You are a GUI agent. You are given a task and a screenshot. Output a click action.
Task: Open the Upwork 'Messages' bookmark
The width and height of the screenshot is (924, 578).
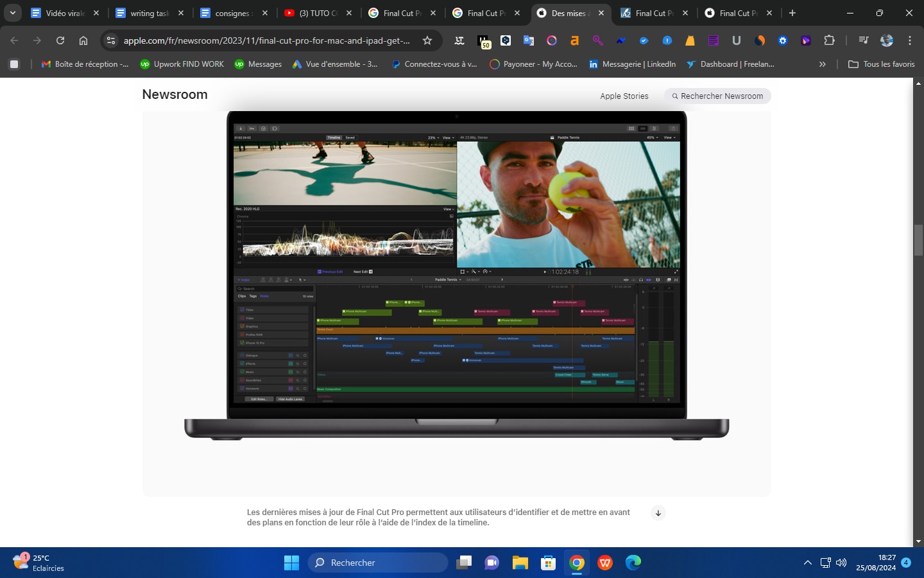[258, 64]
